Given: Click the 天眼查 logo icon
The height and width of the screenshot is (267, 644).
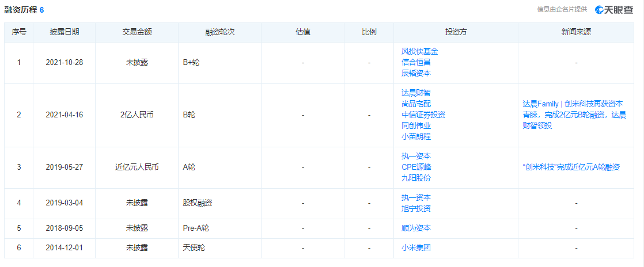Looking at the screenshot, I should point(615,10).
